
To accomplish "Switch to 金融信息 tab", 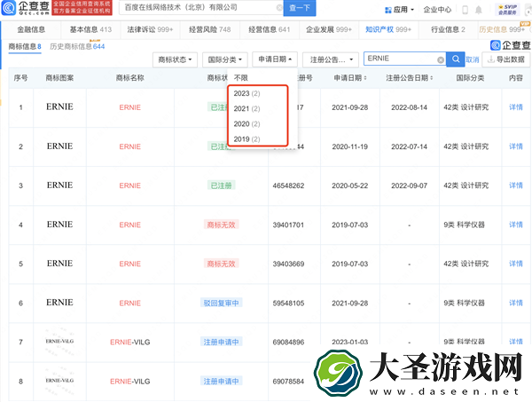I will click(x=31, y=29).
